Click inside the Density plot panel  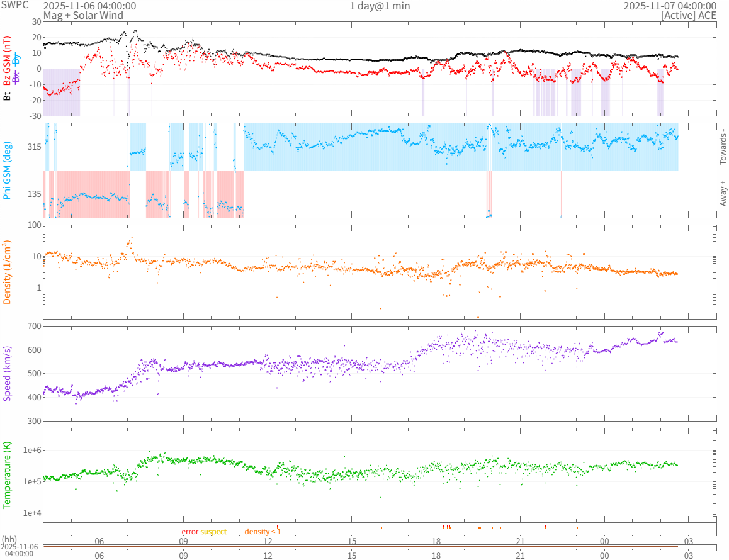pos(380,272)
